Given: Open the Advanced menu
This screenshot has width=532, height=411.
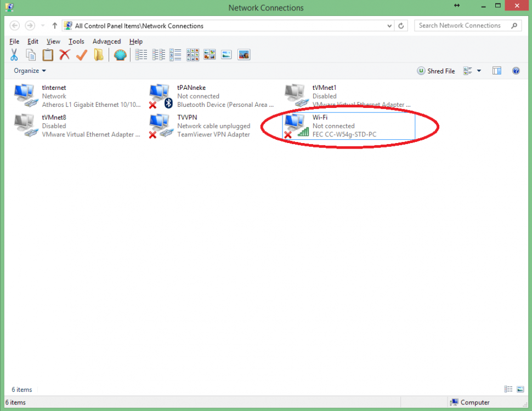Looking at the screenshot, I should pyautogui.click(x=106, y=41).
